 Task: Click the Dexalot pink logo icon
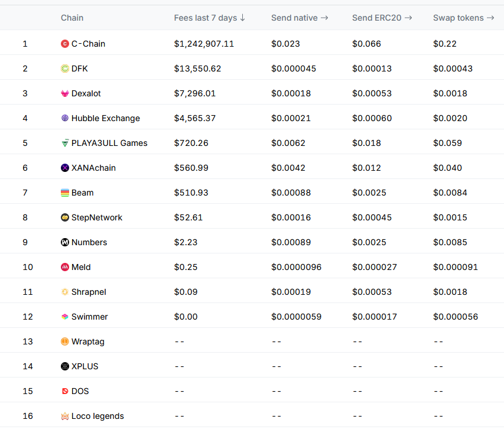point(65,93)
